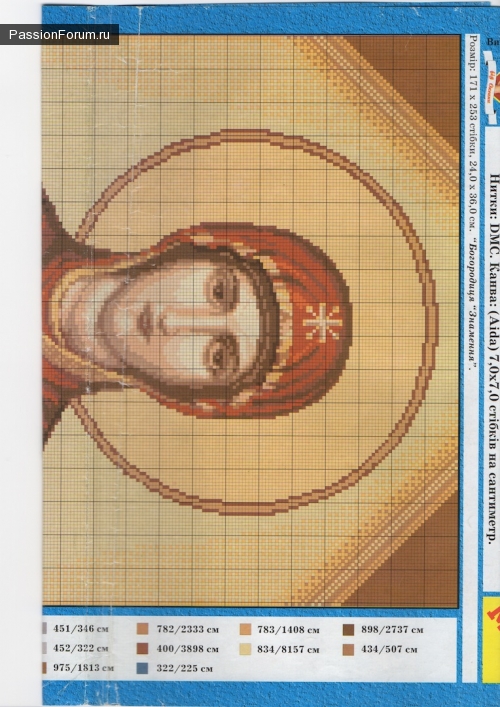
Task: Click the color swatch beside 782/2333 см
Action: (142, 629)
